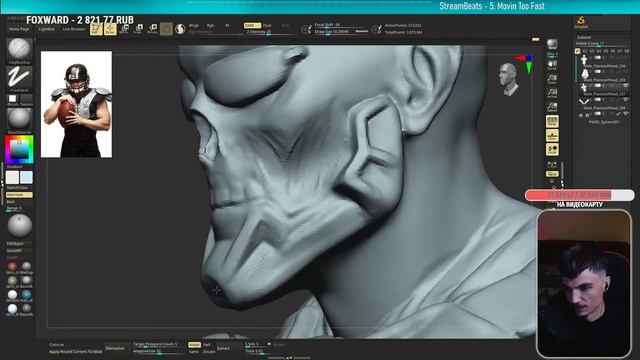Adjust the Focal Shift slider

[341, 25]
